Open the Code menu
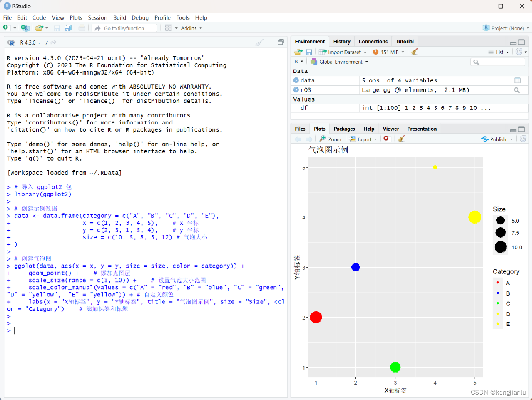This screenshot has width=532, height=400. pyautogui.click(x=39, y=17)
